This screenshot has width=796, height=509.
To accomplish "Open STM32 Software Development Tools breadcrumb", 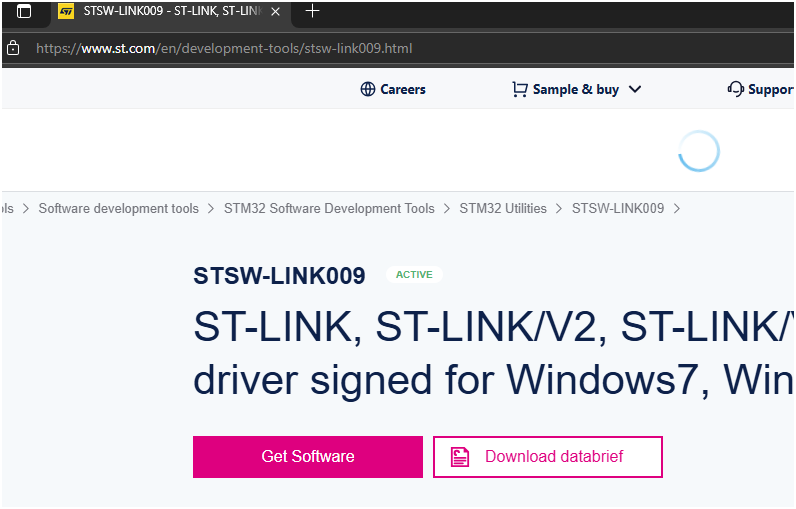I will pos(329,209).
